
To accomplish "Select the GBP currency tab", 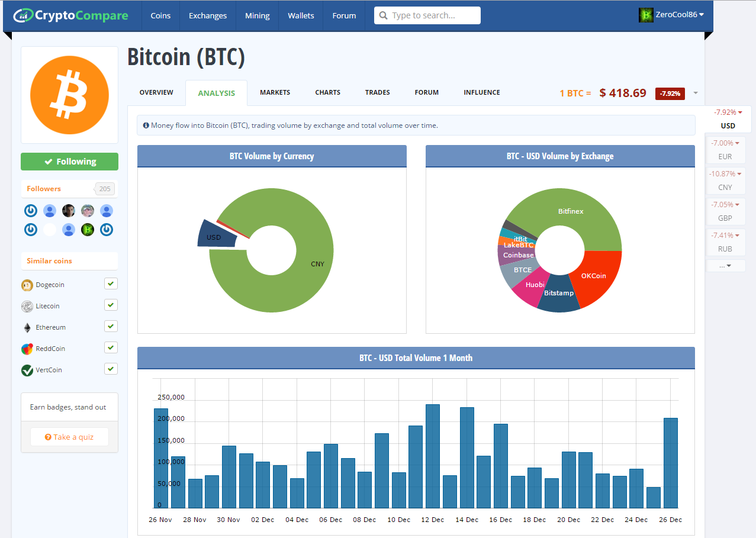I will coord(725,211).
